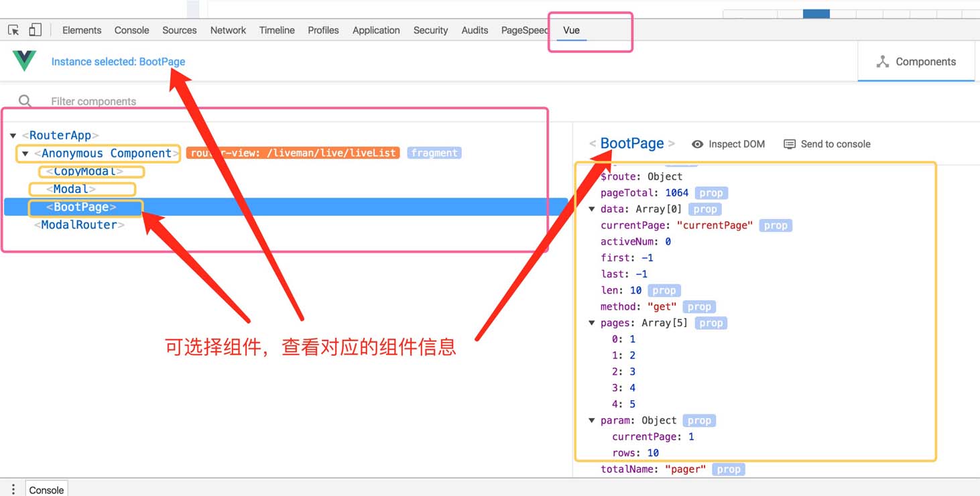Select the Timeline tab
Screen dimensions: 980x496
click(277, 30)
